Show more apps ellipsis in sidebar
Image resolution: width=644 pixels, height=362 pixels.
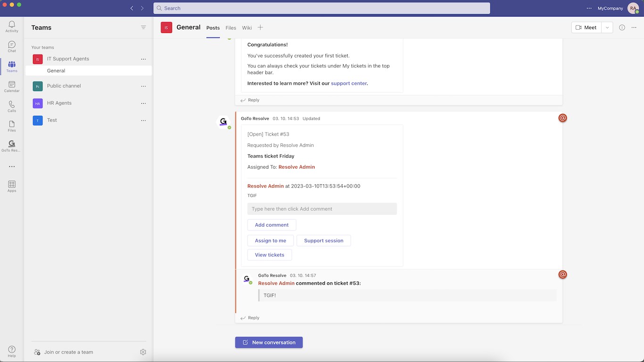[12, 166]
